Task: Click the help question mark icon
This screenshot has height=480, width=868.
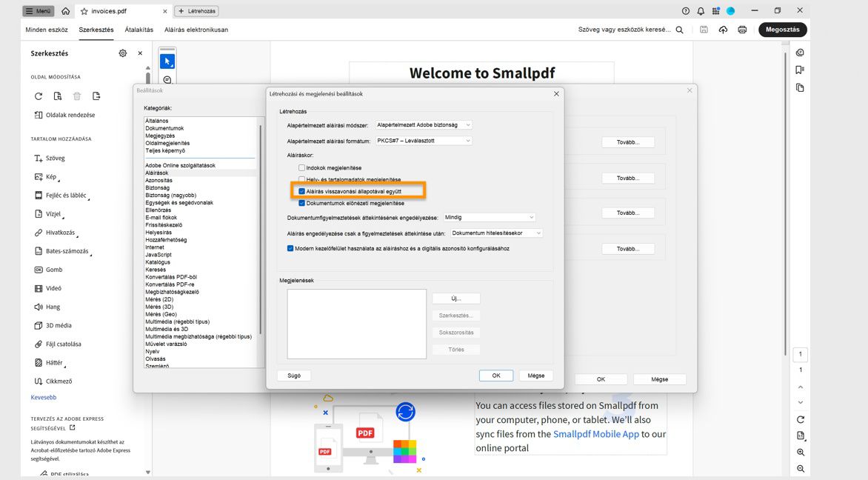Action: point(686,11)
